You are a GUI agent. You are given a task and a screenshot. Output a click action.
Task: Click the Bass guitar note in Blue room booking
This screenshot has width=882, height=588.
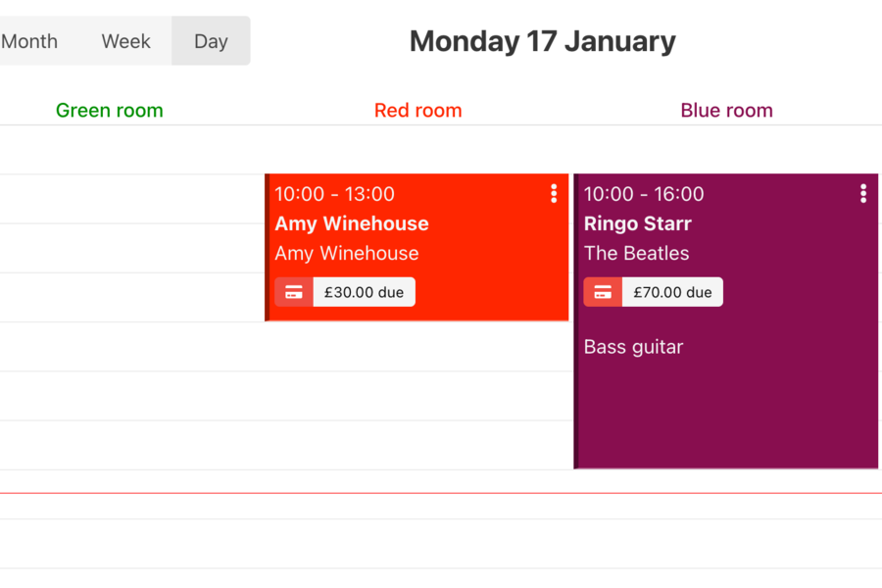click(x=634, y=347)
